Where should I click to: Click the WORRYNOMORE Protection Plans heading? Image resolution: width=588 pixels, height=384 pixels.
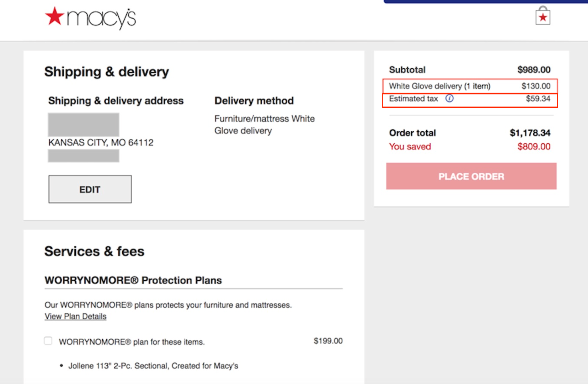point(133,280)
